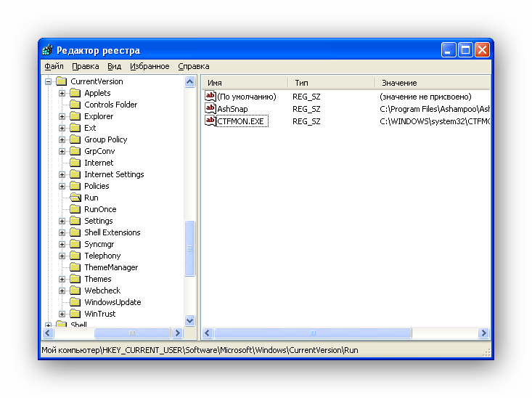Image resolution: width=532 pixels, height=398 pixels.
Task: Expand the Policies node
Action: [x=62, y=186]
